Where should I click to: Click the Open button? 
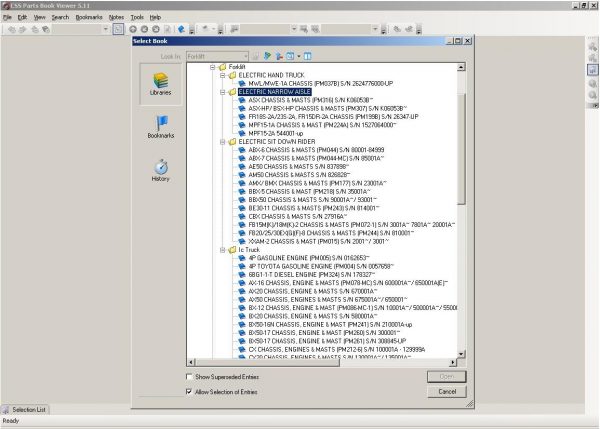[447, 377]
